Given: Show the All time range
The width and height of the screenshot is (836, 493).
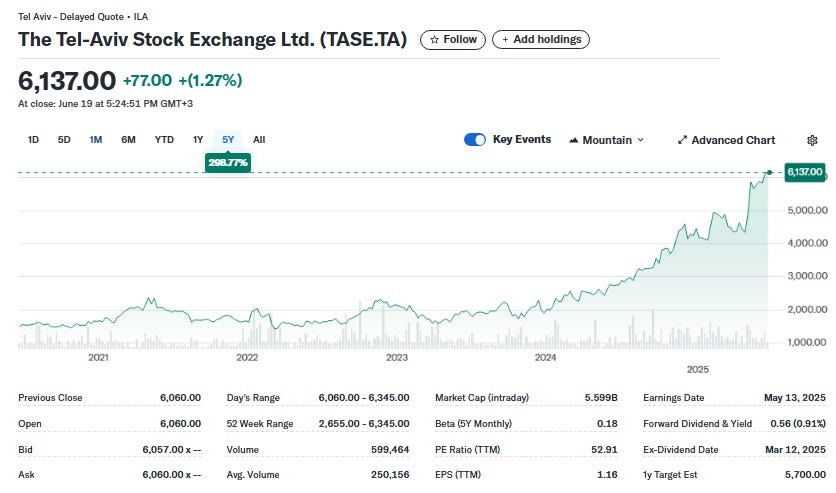Looking at the screenshot, I should pos(259,140).
